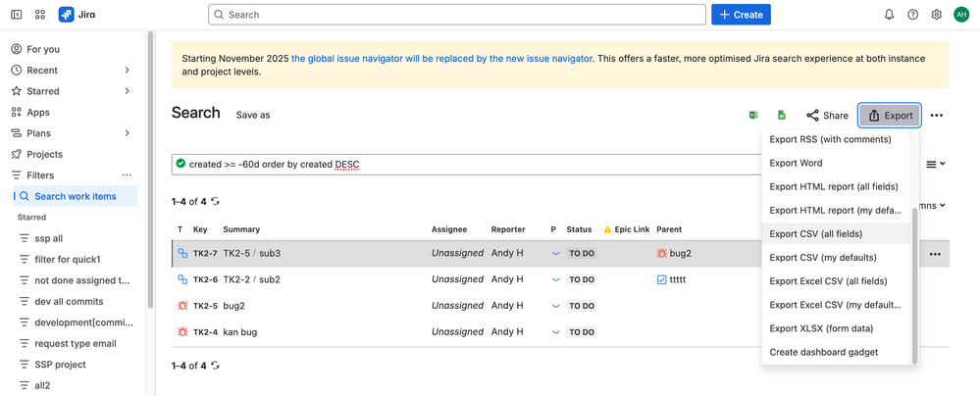Open issue key TK2-7
Viewport: 980px width, 396px height.
pyautogui.click(x=205, y=254)
